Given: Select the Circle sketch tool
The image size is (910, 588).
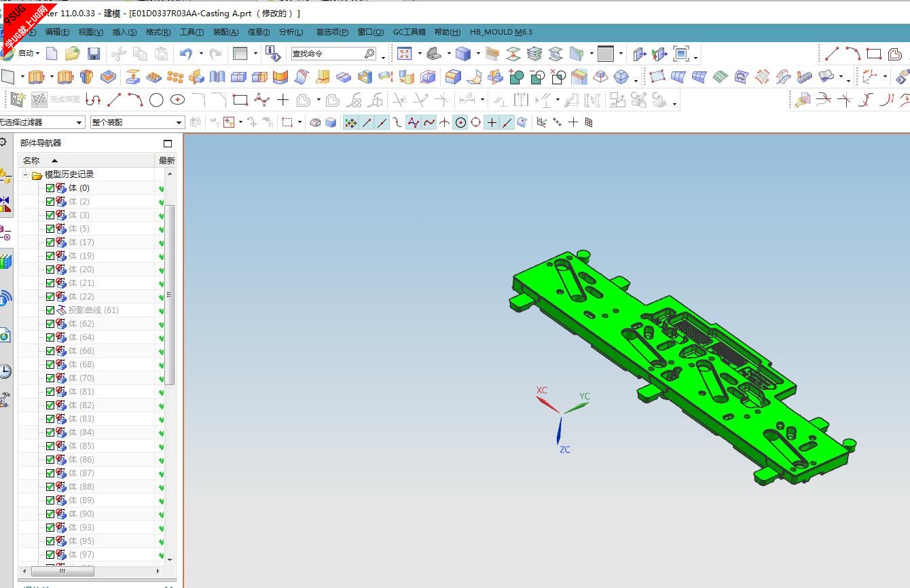Looking at the screenshot, I should point(156,100).
